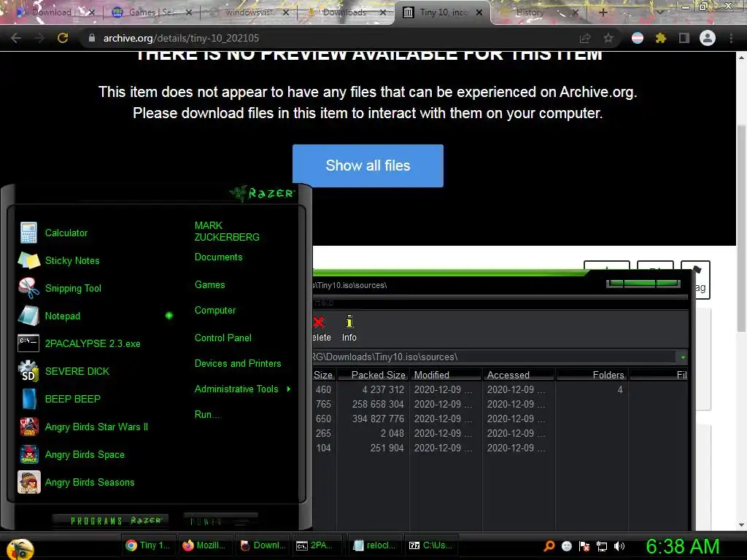Viewport: 747px width, 560px height.
Task: Open Control Panel from start menu
Action: tap(223, 338)
